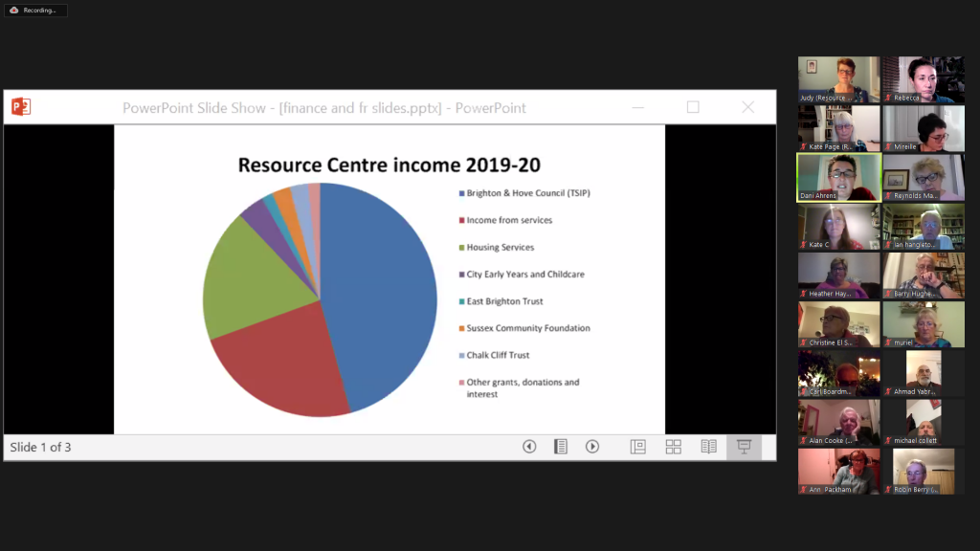Click the 'Slide 1 of 3' status text
Image resolution: width=980 pixels, height=551 pixels.
coord(40,448)
